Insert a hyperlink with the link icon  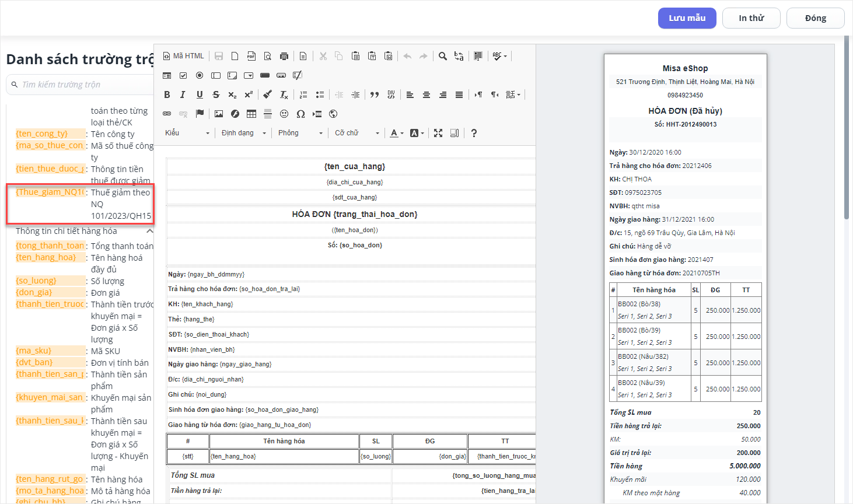[167, 114]
